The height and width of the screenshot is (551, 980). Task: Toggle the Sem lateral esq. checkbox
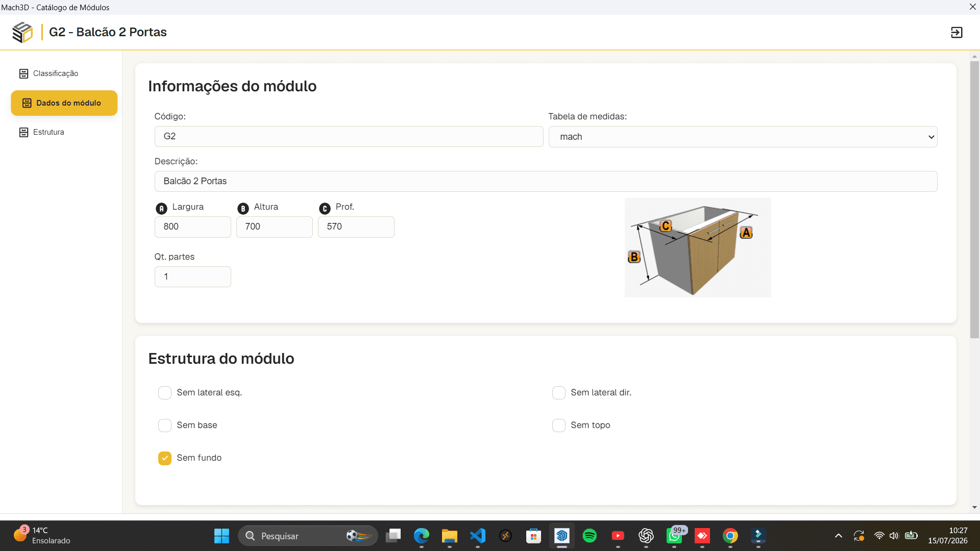[165, 393]
